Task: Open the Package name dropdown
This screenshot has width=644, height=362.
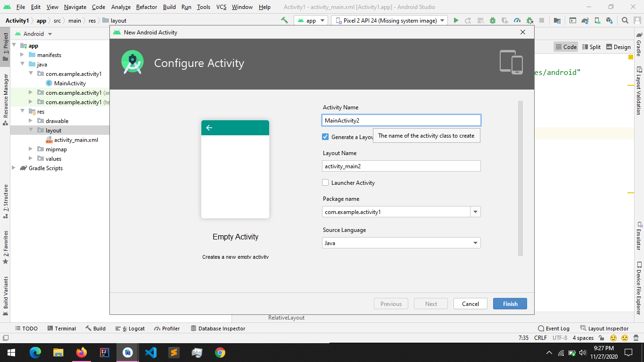Action: (x=475, y=212)
